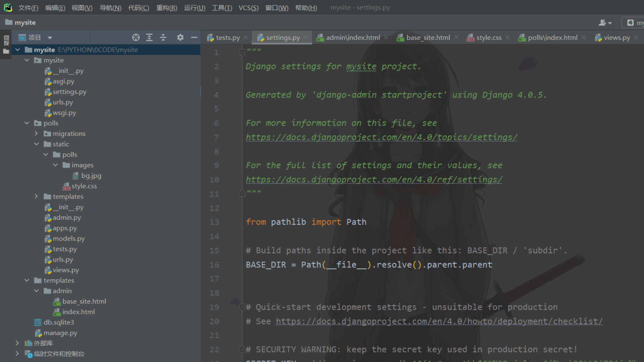Image resolution: width=644 pixels, height=362 pixels.
Task: Collapse the admin templates folder
Action: tap(36, 291)
